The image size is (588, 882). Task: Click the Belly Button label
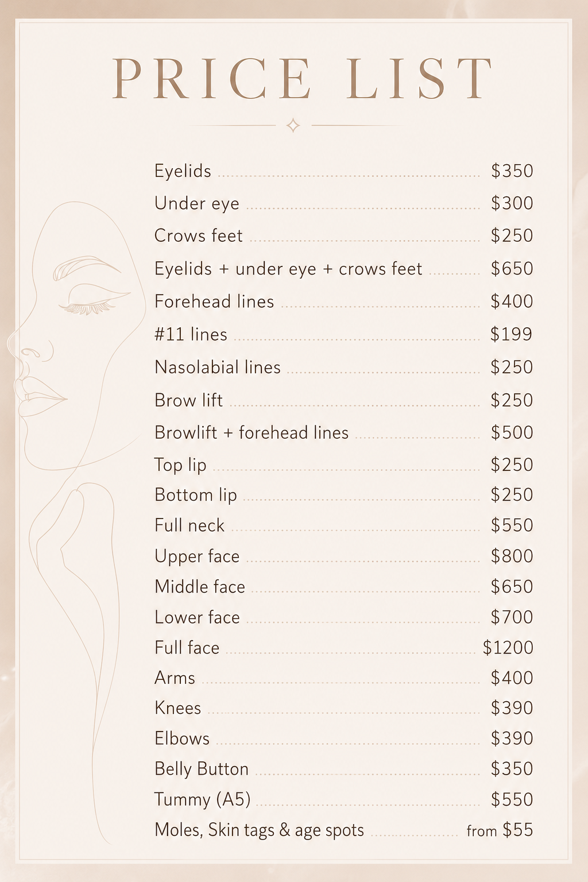202,769
